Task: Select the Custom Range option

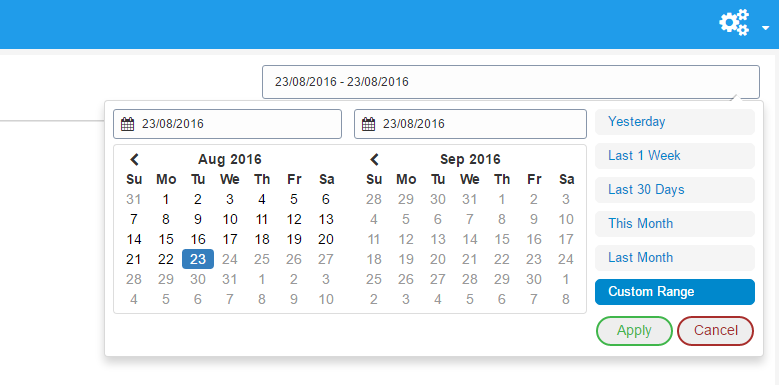Action: click(675, 292)
